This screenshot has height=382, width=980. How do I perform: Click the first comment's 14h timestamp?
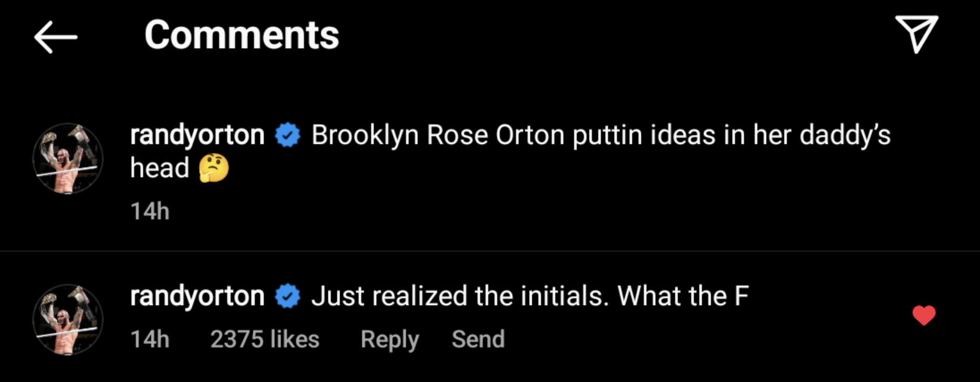tap(150, 211)
